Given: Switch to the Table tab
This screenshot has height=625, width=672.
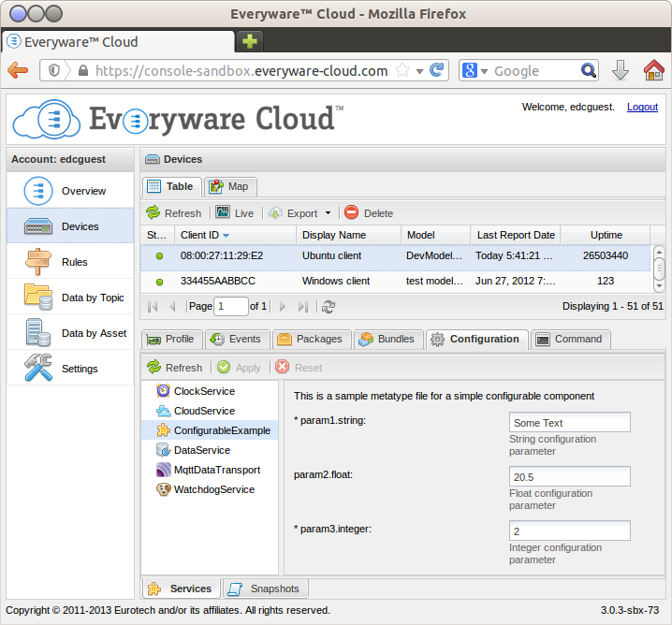Looking at the screenshot, I should pyautogui.click(x=171, y=187).
